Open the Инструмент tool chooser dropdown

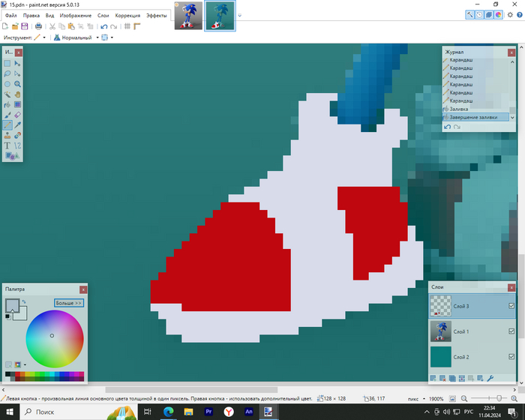(x=44, y=37)
